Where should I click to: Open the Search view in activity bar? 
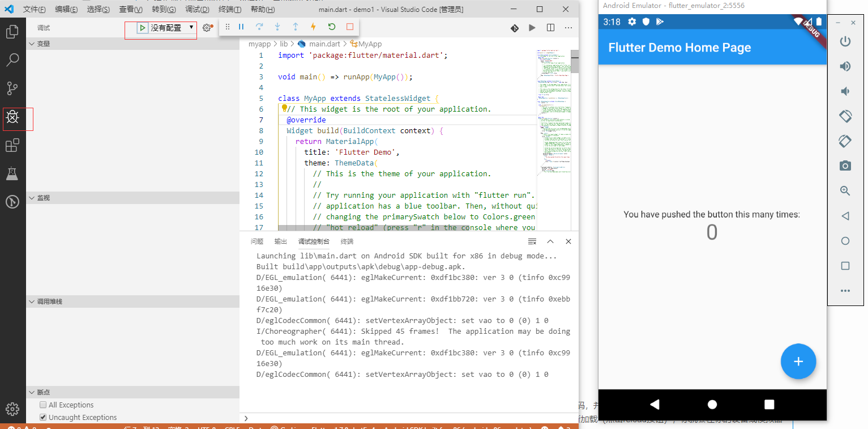coord(12,60)
